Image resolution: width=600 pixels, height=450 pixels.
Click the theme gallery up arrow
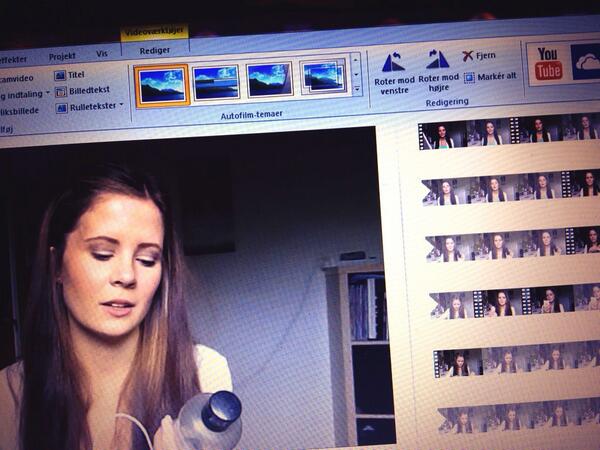(356, 59)
